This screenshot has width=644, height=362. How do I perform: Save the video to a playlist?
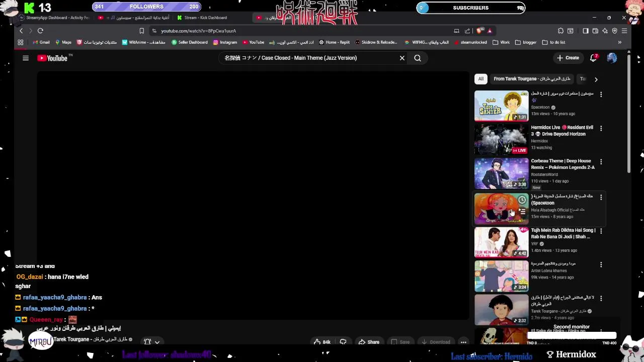(400, 342)
